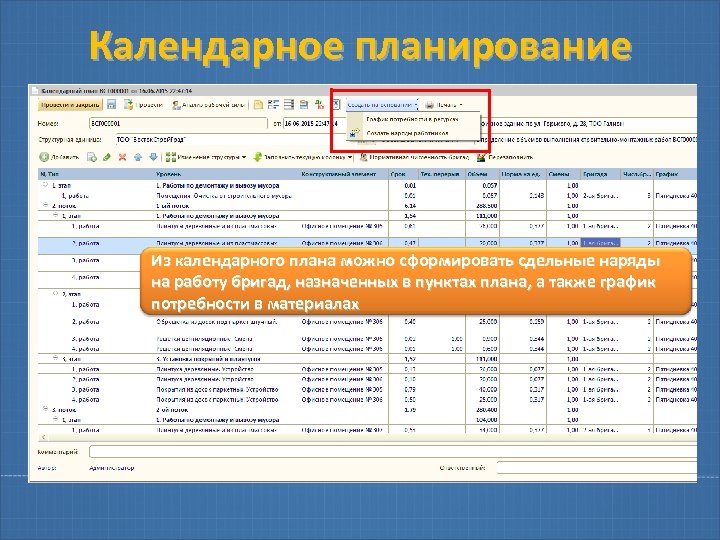The width and height of the screenshot is (720, 540).
Task: Click the green-red hierarchy icon in top toolbar
Action: (319, 105)
